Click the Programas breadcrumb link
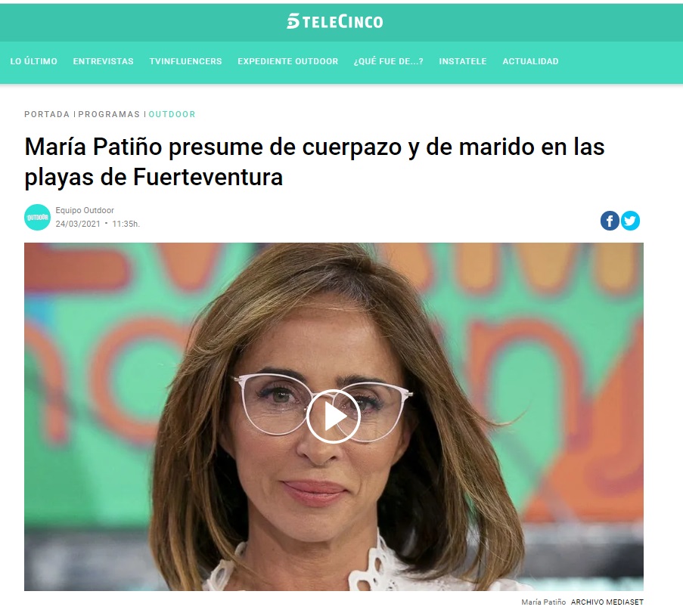 point(109,114)
